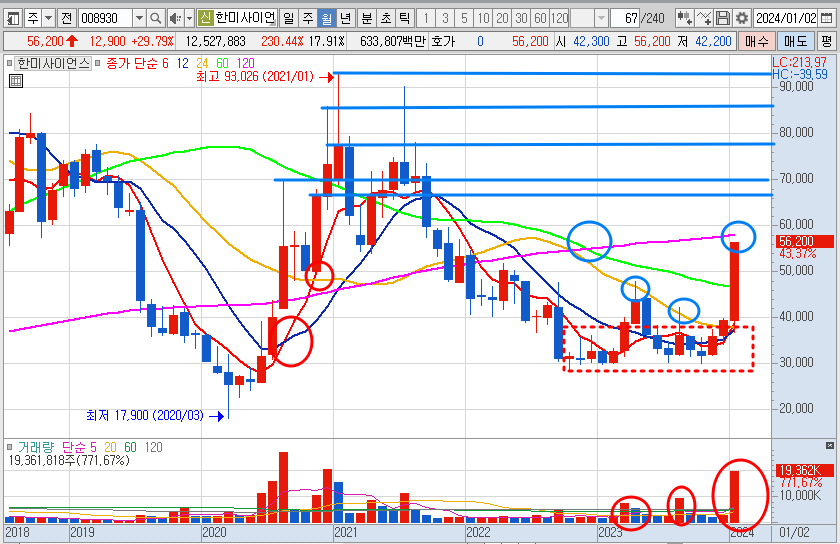
Task: Click the candle count field 67
Action: click(x=625, y=19)
